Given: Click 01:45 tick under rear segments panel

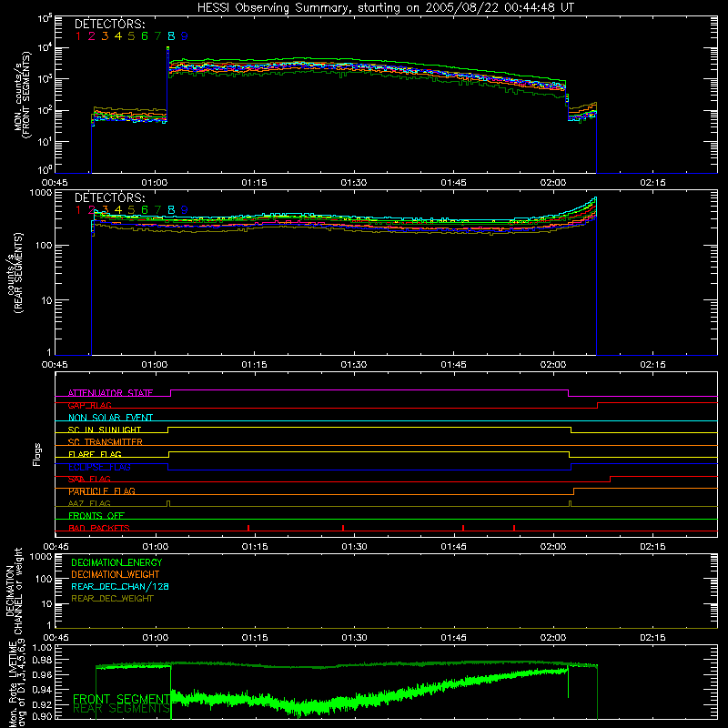Looking at the screenshot, I should pos(453,365).
